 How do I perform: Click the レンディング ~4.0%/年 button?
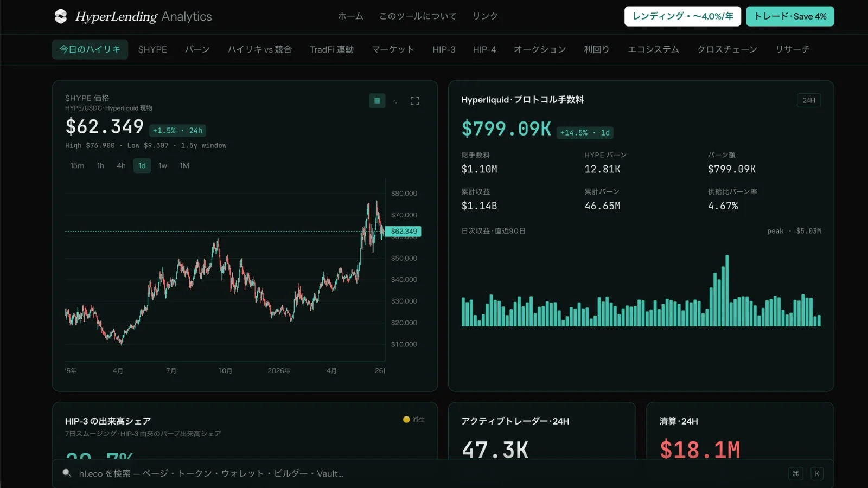[683, 16]
